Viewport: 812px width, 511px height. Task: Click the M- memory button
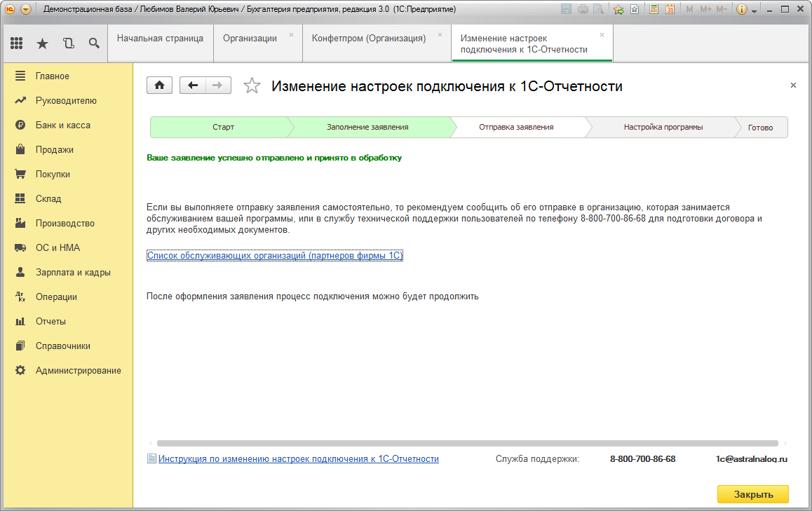pos(722,9)
